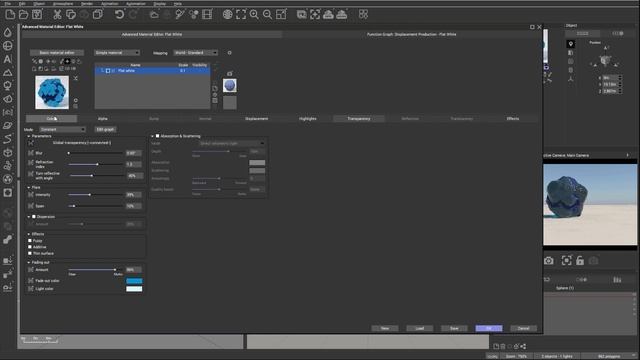Click the Edit graph button
Image resolution: width=640 pixels, height=360 pixels.
click(105, 129)
